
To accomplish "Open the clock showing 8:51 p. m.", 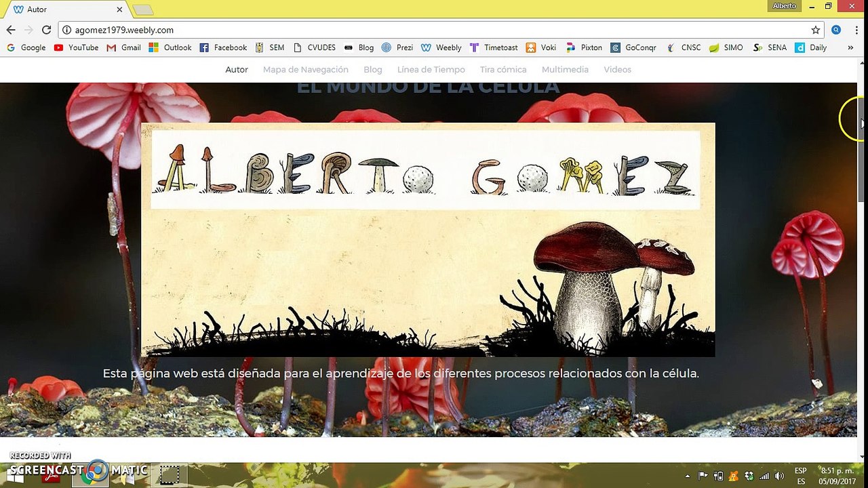I will tap(837, 475).
